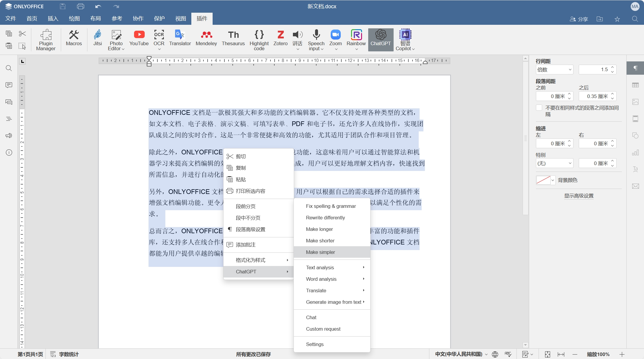Click zoom out minus button
644x359 pixels.
575,354
